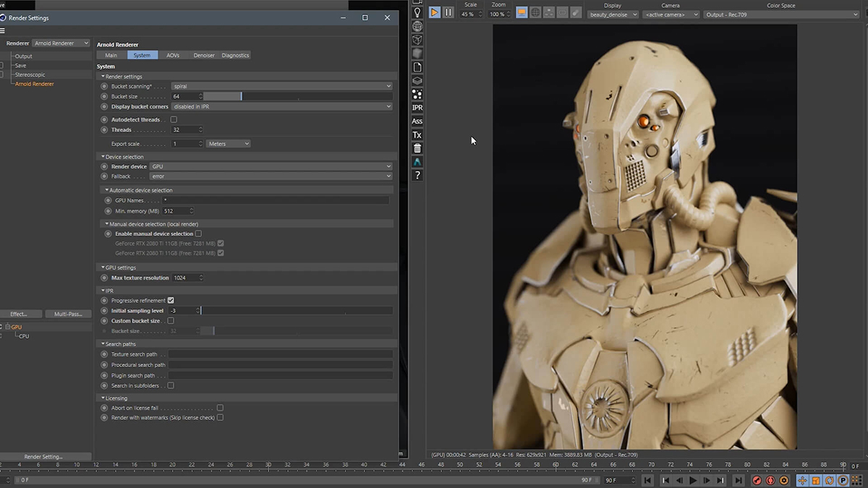
Task: Open the Tx texture manager icon
Action: (x=417, y=135)
